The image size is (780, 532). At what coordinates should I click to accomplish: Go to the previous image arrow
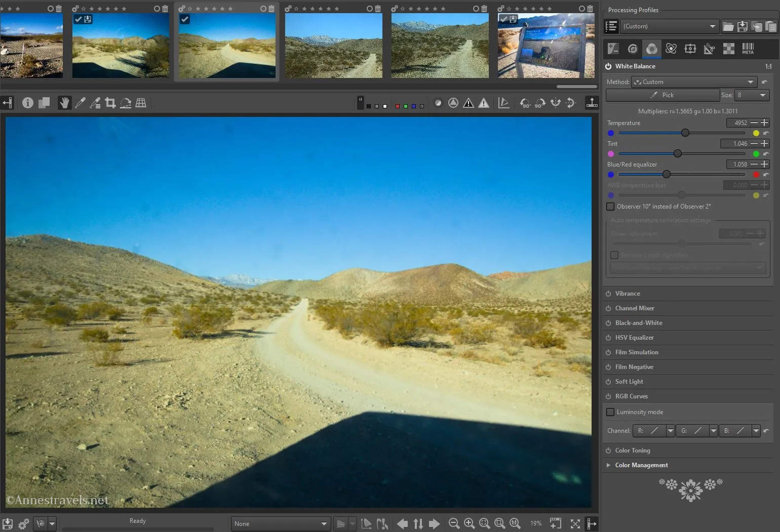click(x=402, y=523)
